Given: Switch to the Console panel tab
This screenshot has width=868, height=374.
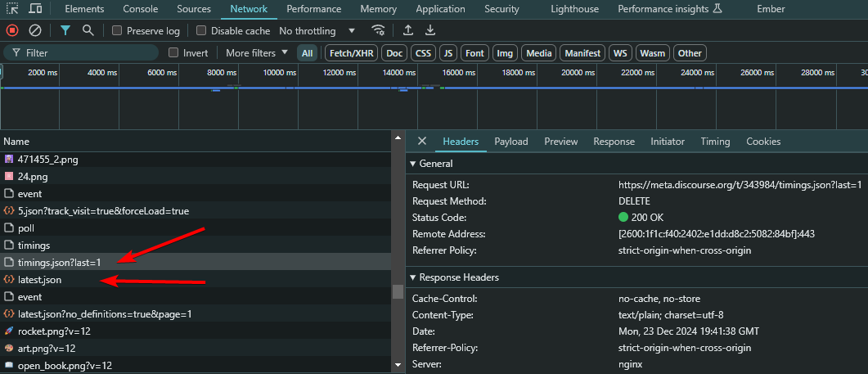Looking at the screenshot, I should (140, 9).
